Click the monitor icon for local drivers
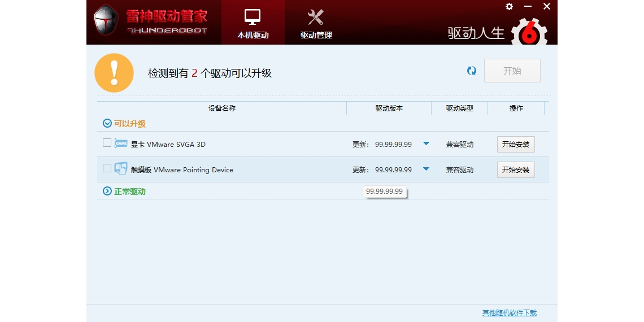The height and width of the screenshot is (322, 644). pyautogui.click(x=253, y=17)
